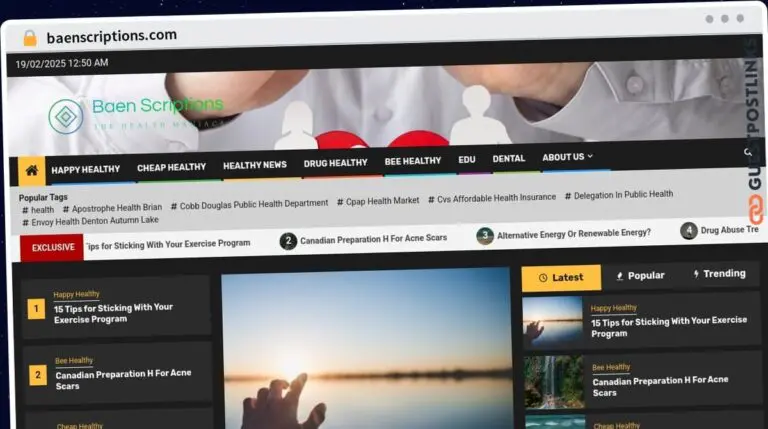Open left list article 15 Tips for Sticking
Image resolution: width=768 pixels, height=429 pixels.
point(113,313)
